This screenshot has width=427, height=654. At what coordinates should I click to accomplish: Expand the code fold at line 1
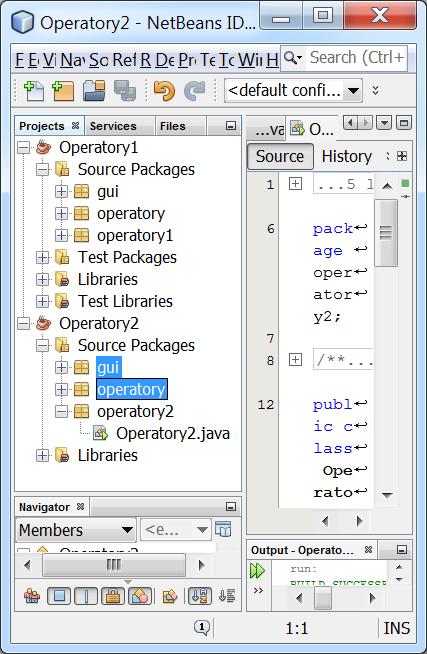[295, 184]
